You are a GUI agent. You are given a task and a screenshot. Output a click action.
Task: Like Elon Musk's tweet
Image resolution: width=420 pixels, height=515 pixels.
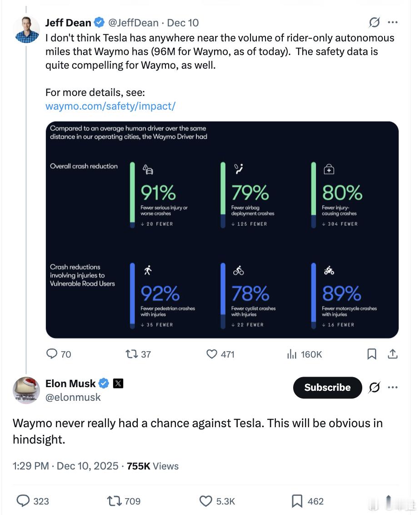point(206,501)
